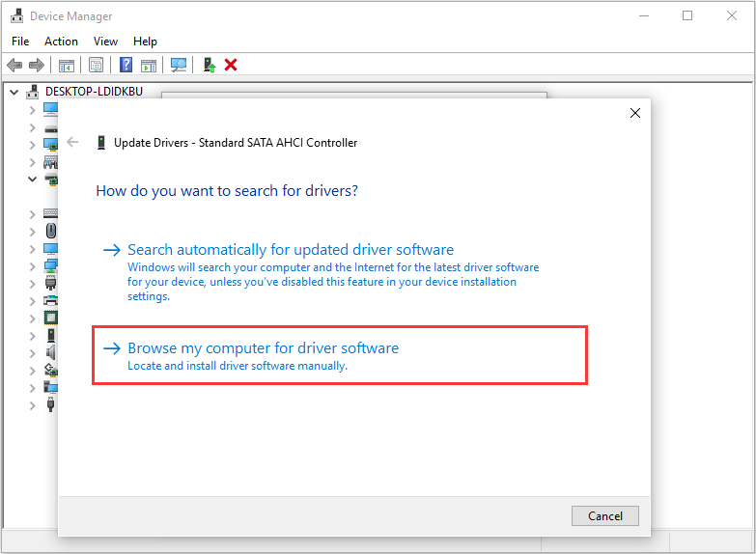The height and width of the screenshot is (554, 756).
Task: Expand the chevron beside the mouse icon
Action: pos(32,232)
